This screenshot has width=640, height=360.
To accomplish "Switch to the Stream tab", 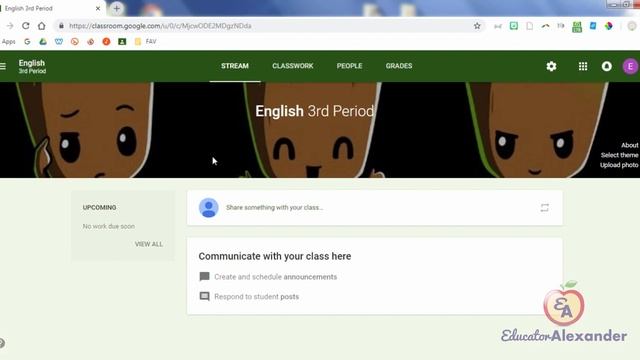I will click(x=235, y=66).
